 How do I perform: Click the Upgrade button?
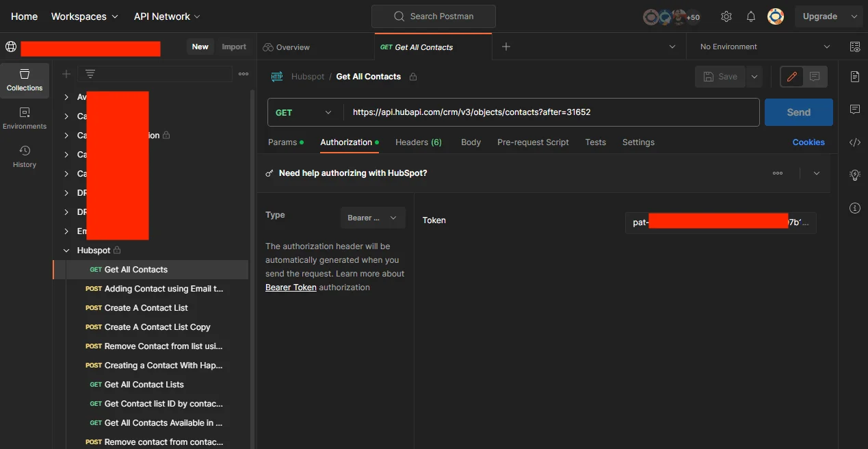[x=819, y=16]
